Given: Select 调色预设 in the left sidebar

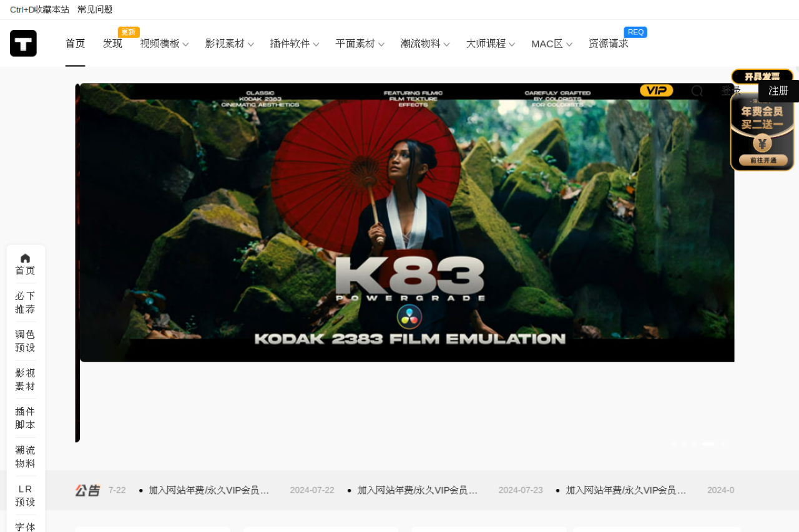Looking at the screenshot, I should [26, 341].
